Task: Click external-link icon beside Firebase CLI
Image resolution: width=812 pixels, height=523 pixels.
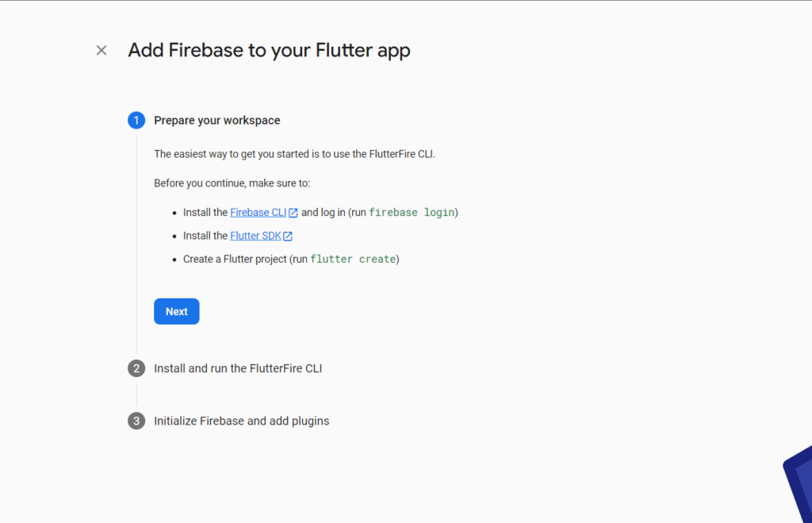Action: [x=293, y=213]
